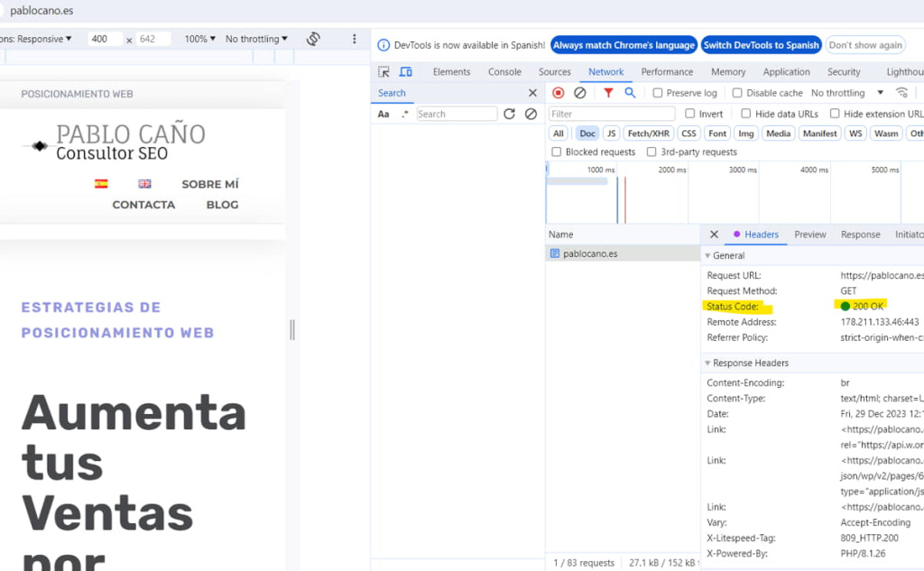This screenshot has height=571, width=924.
Task: Click the viewport width field 400
Action: point(105,39)
